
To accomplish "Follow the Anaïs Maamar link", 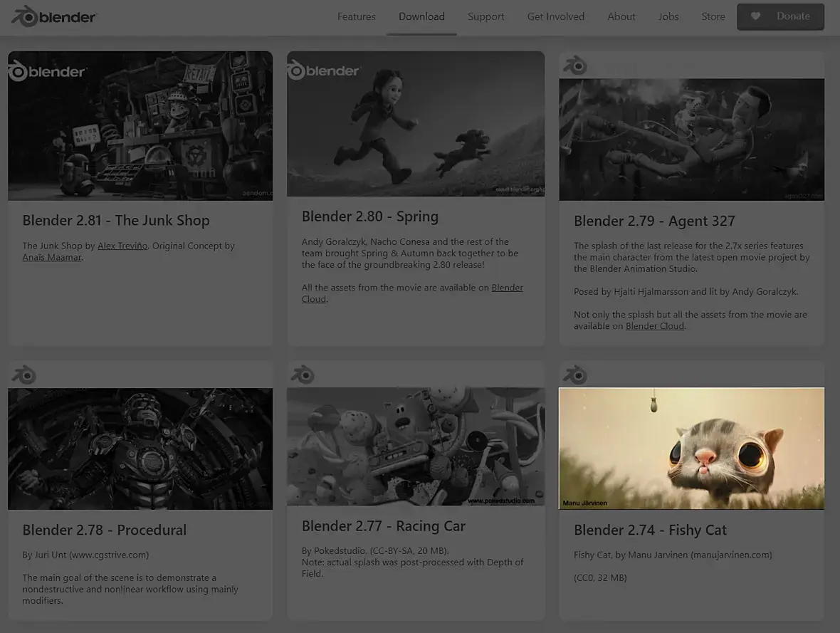I will click(x=52, y=257).
